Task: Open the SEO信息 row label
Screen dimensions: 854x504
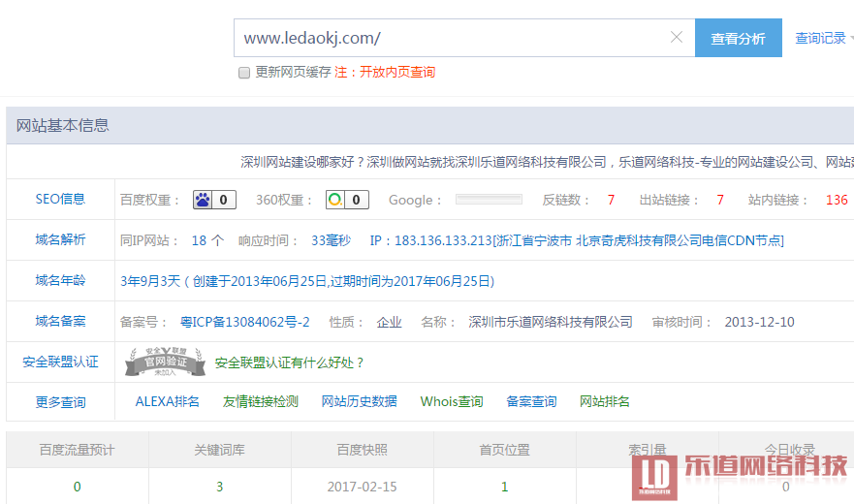Action: [60, 199]
